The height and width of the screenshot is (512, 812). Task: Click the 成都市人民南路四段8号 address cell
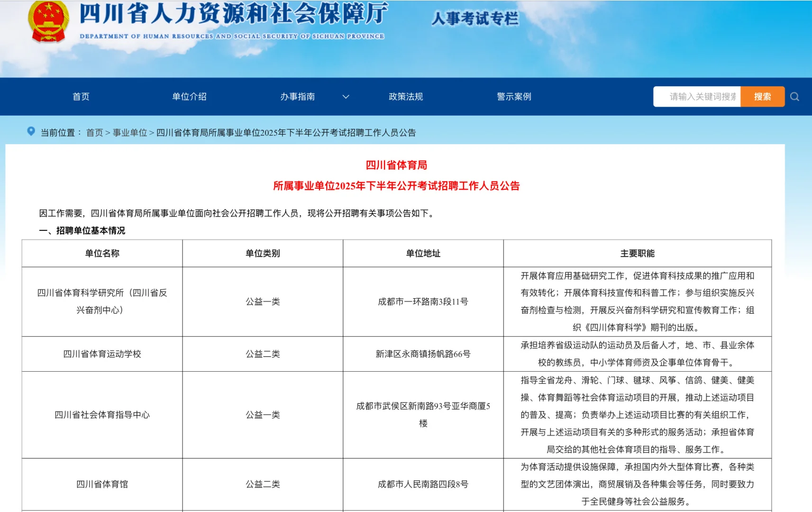pyautogui.click(x=423, y=484)
